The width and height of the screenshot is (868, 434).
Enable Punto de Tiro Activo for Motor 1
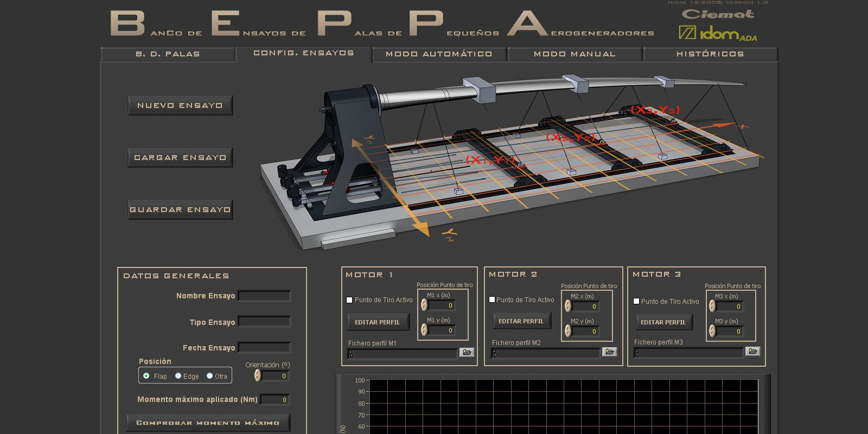pyautogui.click(x=349, y=300)
